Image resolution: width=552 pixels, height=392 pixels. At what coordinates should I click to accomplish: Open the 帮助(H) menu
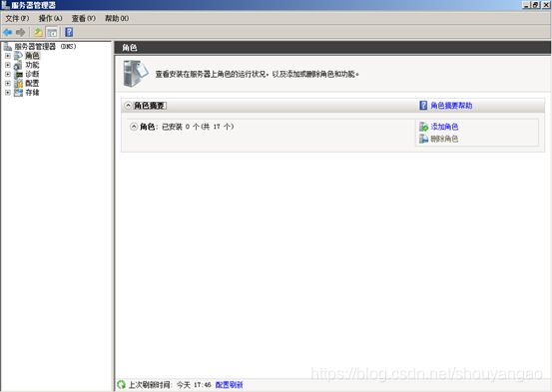tap(117, 18)
